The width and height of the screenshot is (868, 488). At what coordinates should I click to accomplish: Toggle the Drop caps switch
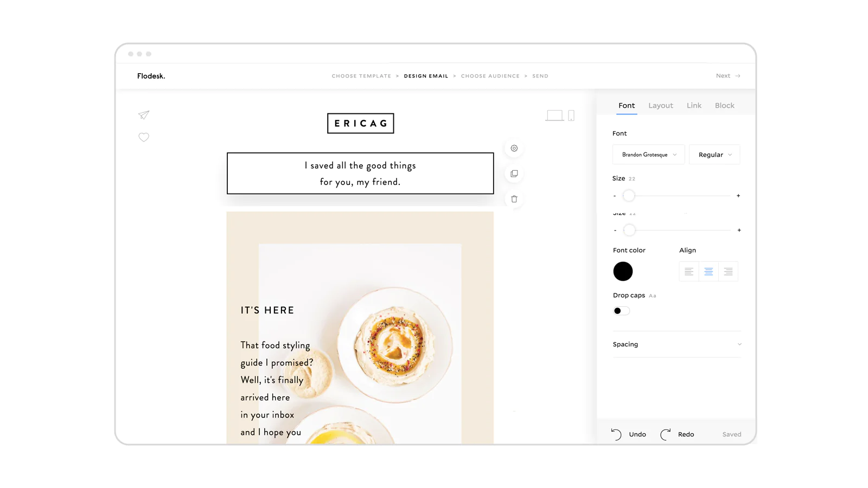pyautogui.click(x=622, y=311)
